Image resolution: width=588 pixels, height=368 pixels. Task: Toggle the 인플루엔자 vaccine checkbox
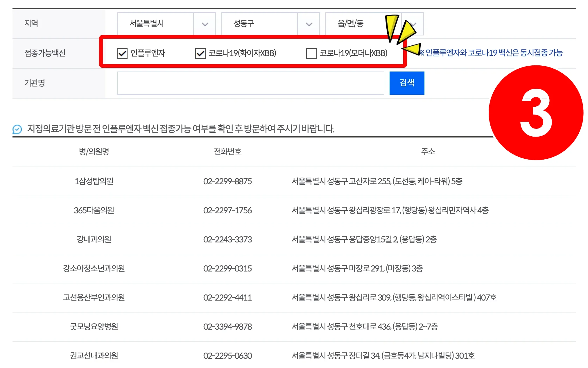point(122,53)
